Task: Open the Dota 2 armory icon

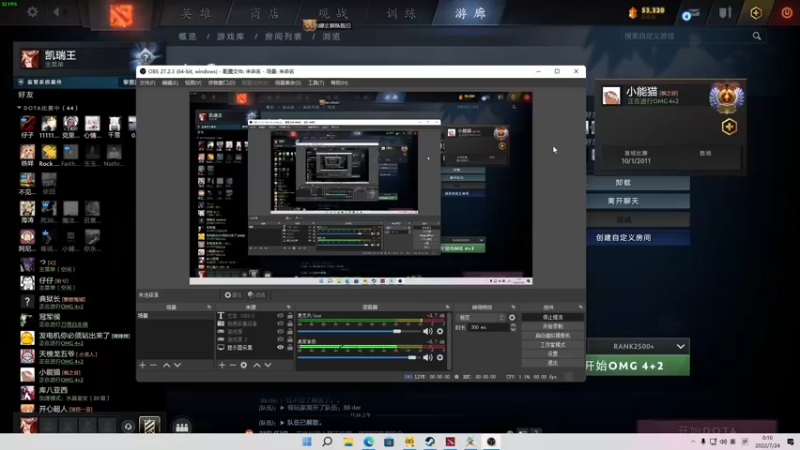Action: (725, 13)
